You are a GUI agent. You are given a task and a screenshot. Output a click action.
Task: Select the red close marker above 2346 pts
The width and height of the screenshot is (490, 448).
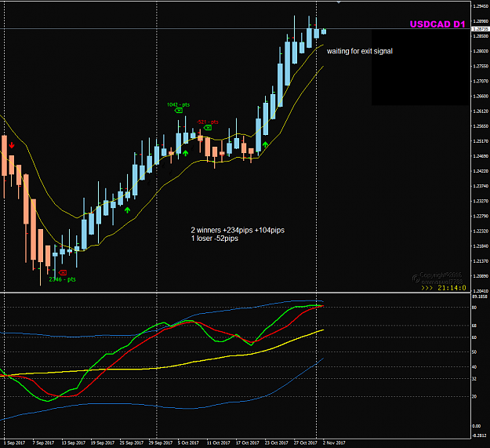[63, 272]
